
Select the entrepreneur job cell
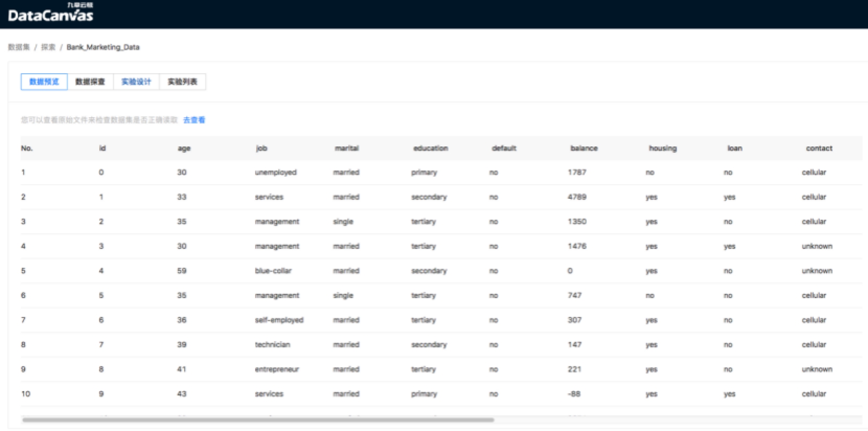277,369
